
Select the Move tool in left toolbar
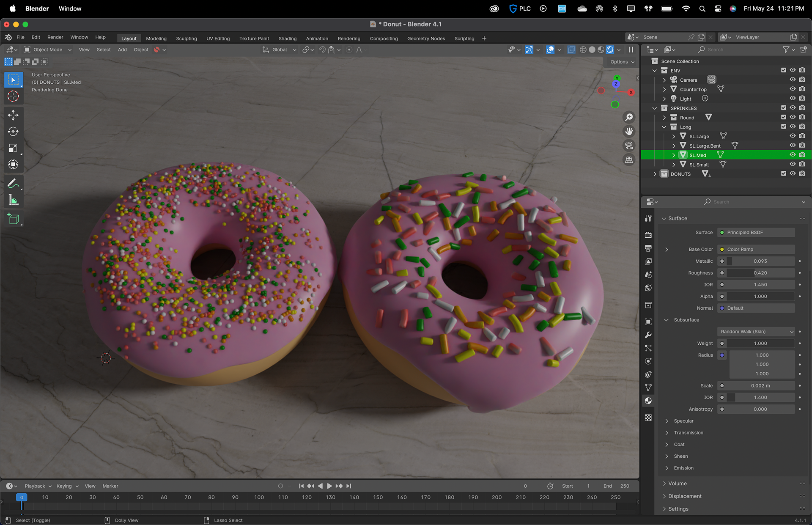13,115
